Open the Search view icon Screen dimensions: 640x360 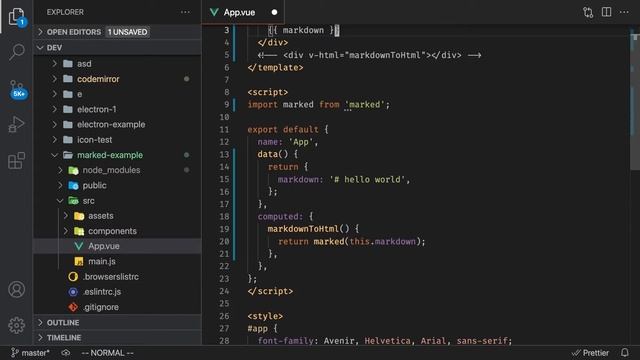(16, 52)
